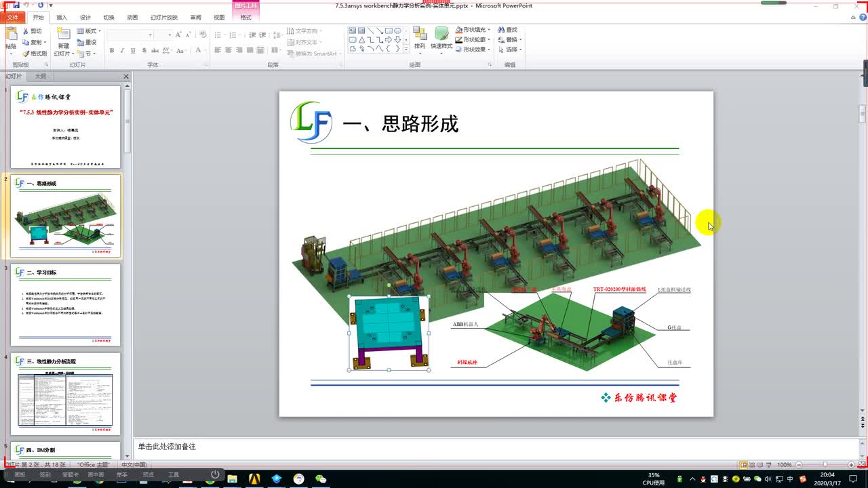Open the Section (节) dropdown

(87, 54)
